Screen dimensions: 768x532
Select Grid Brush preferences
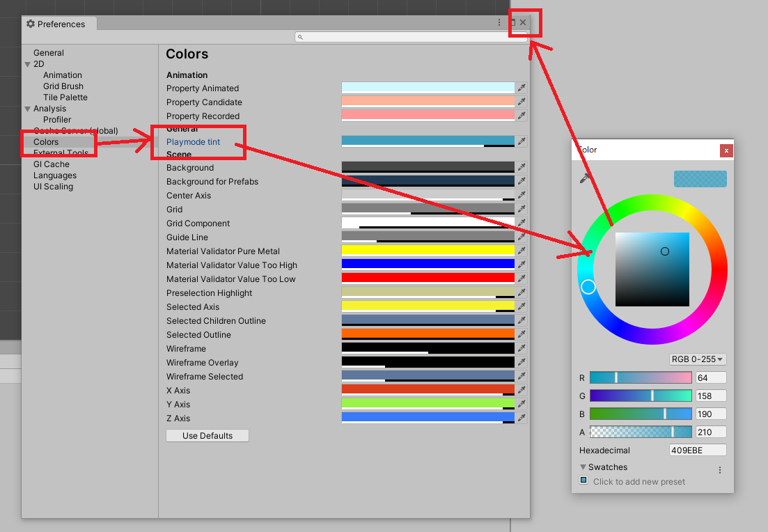63,86
